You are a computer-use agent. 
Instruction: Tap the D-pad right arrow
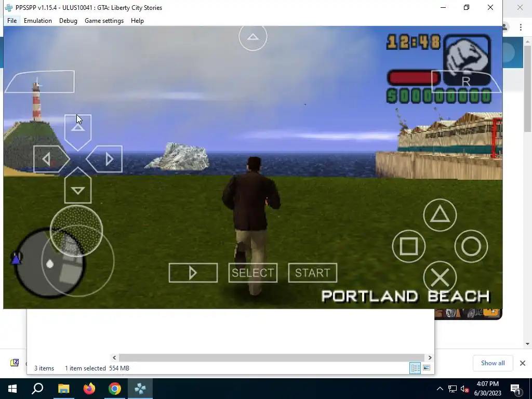pyautogui.click(x=105, y=159)
